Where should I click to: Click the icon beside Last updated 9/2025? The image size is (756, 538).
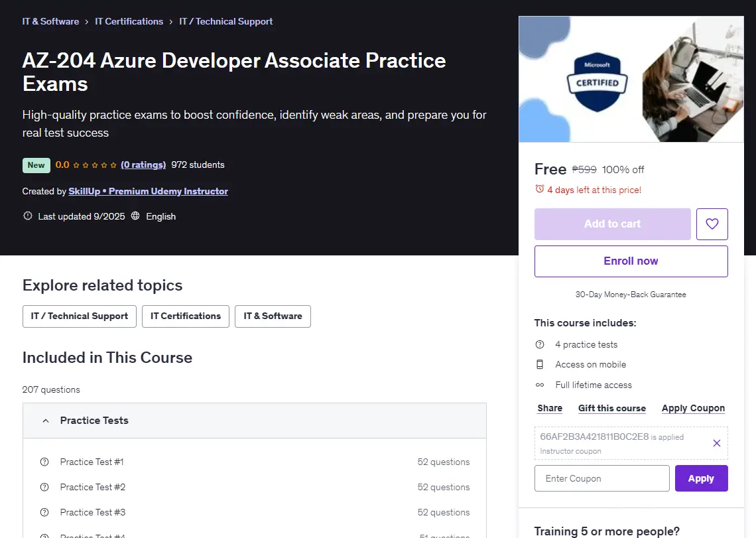pyautogui.click(x=27, y=216)
